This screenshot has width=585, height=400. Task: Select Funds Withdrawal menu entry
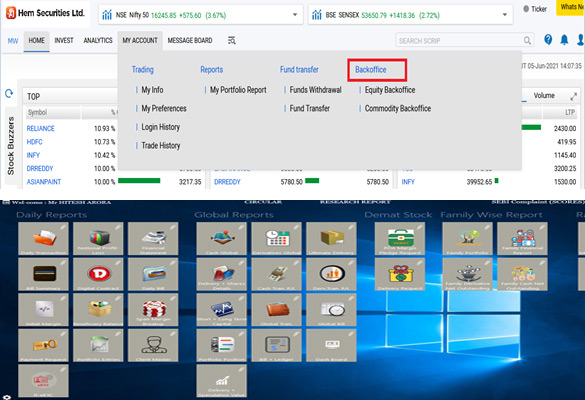tap(315, 90)
